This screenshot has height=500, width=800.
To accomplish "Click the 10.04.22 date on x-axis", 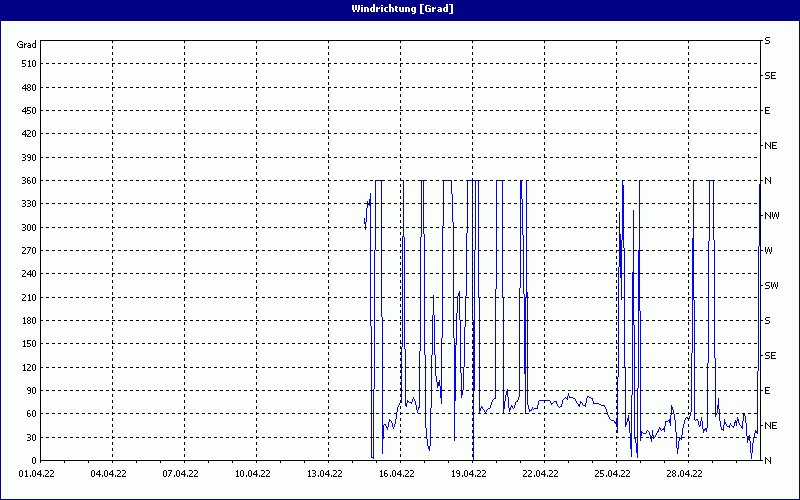I will [254, 474].
